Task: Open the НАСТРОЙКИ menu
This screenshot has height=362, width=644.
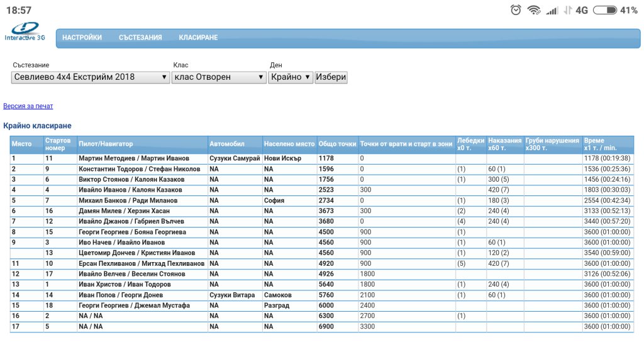Action: point(82,38)
